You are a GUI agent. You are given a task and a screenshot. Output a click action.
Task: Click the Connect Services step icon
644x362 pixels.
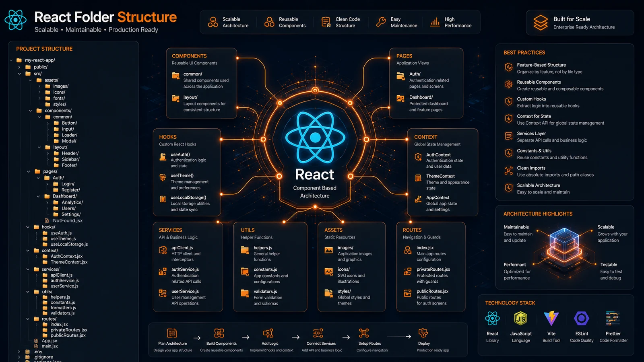[x=318, y=333]
